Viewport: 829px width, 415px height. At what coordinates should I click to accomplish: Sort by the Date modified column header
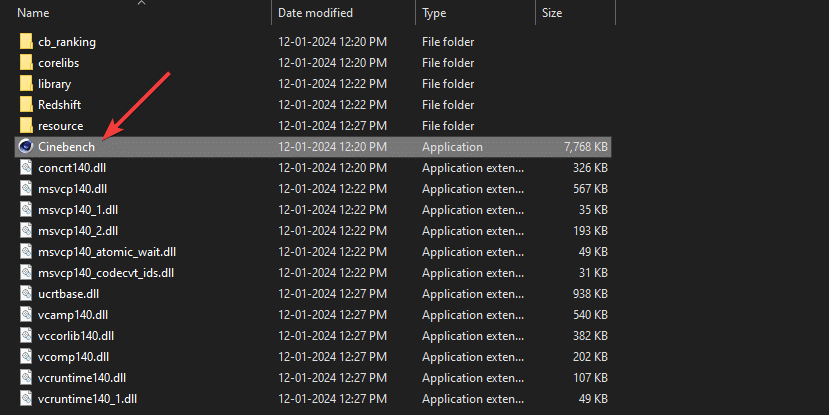[316, 13]
